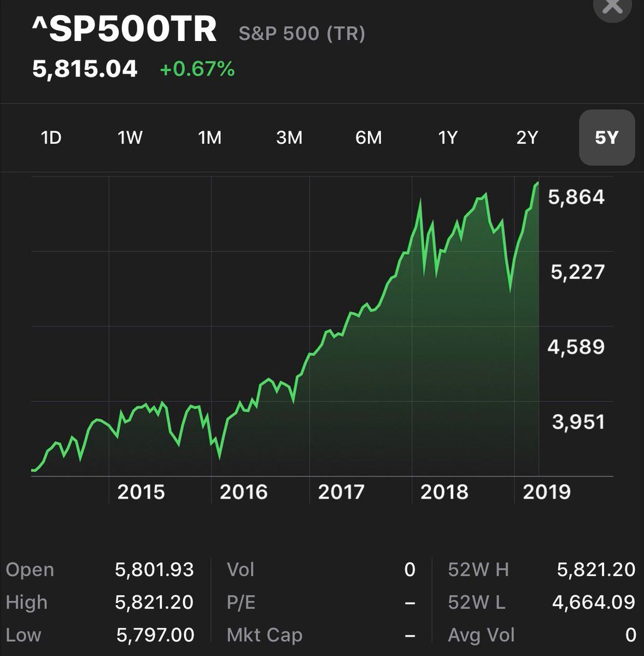Close the stock detail view

[612, 7]
